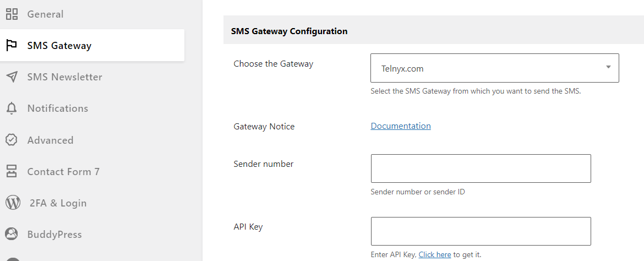Focus the Sender number input field
Viewport: 644px width, 261px height.
[x=481, y=168]
